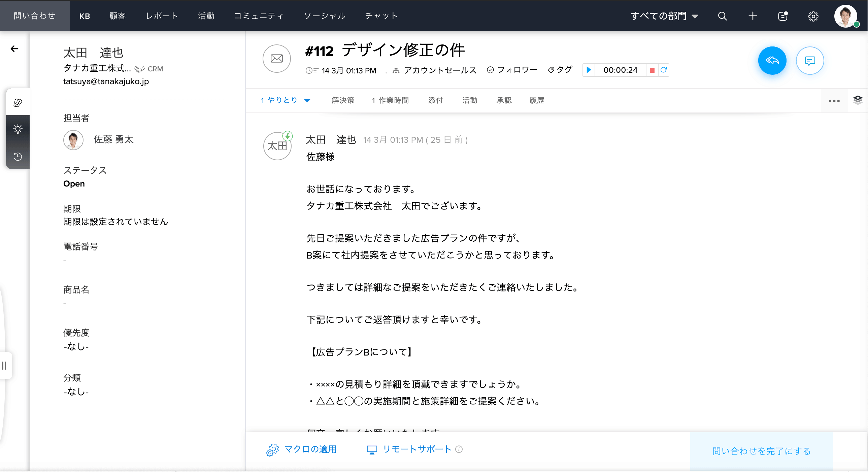Open the 問い合わせ menu tab
Screen dimensions: 868x472
pyautogui.click(x=35, y=15)
